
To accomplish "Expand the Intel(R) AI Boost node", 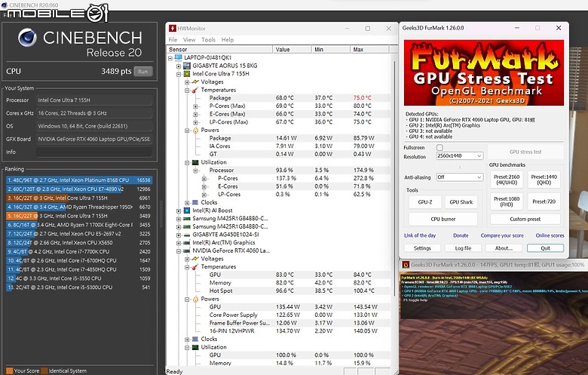I will 179,211.
